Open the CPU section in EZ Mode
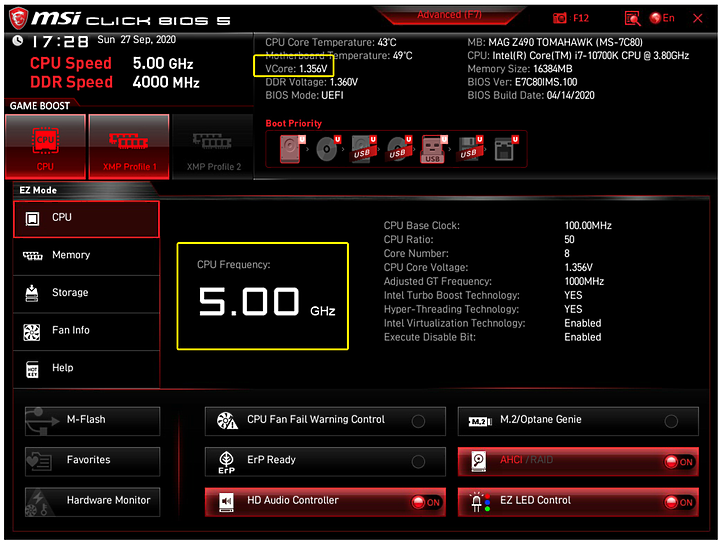Screen dimensions: 720x544 tap(86, 219)
